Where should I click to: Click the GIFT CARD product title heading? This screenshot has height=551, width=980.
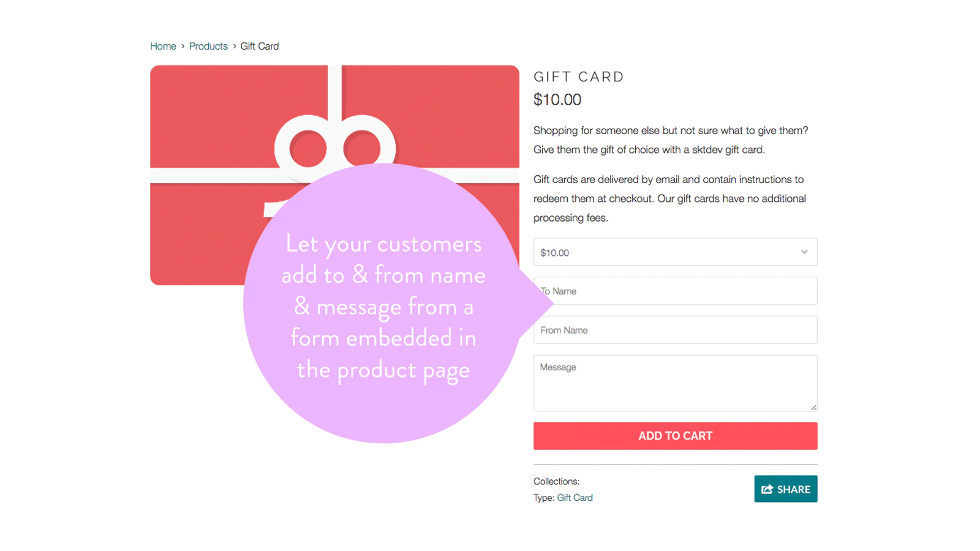[579, 77]
